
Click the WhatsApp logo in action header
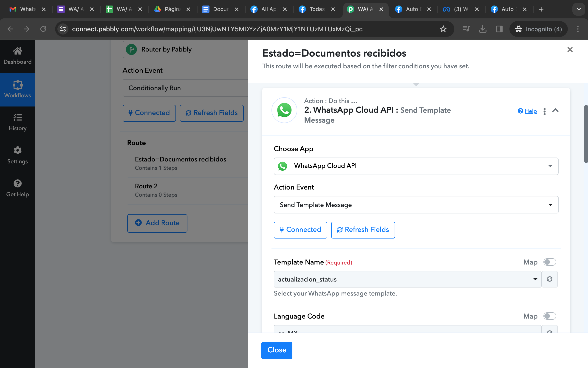pos(284,110)
